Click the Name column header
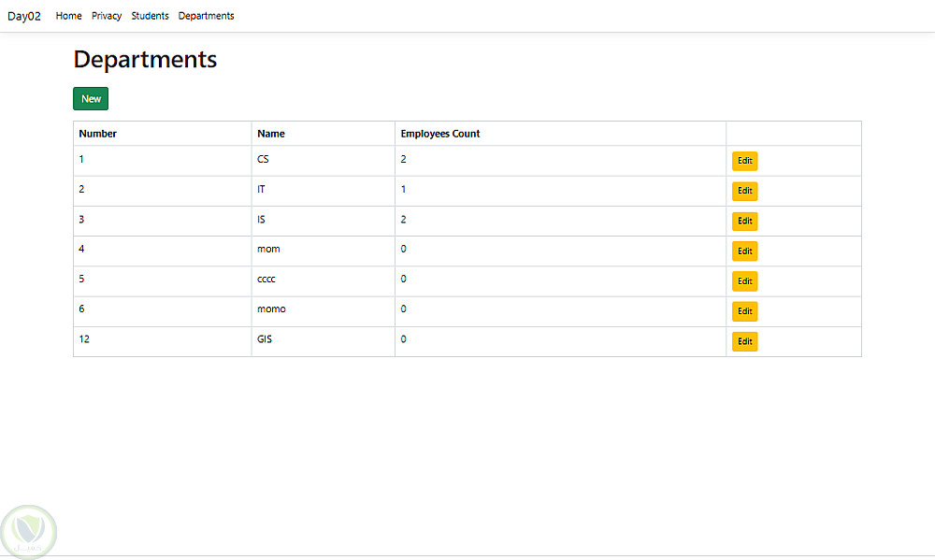Screen dimensions: 935x560 tap(271, 134)
